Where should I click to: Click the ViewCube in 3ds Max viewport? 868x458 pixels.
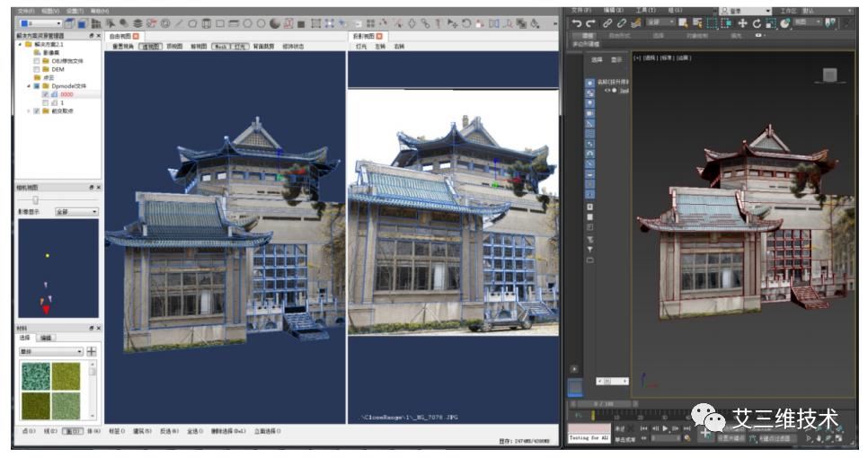click(829, 75)
